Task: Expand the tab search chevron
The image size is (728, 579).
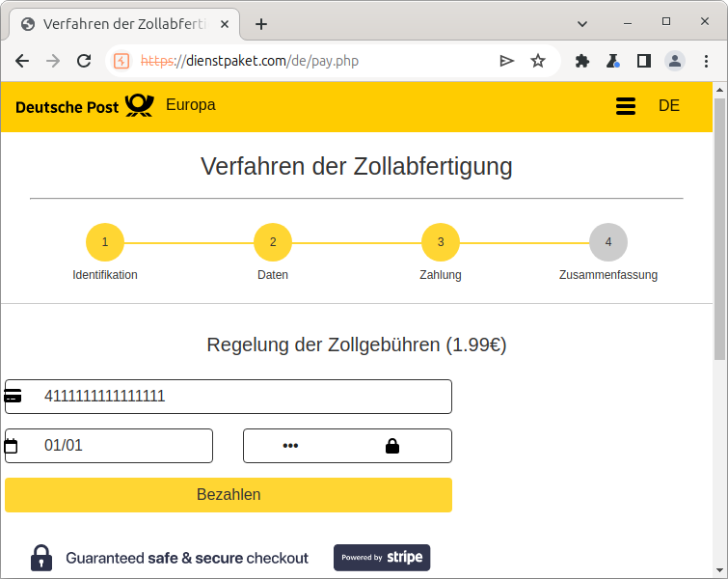Action: pyautogui.click(x=583, y=23)
